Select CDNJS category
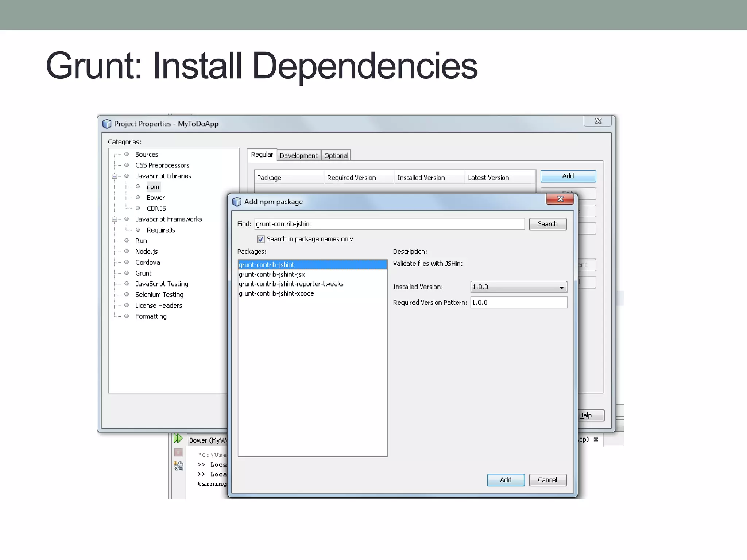 156,209
